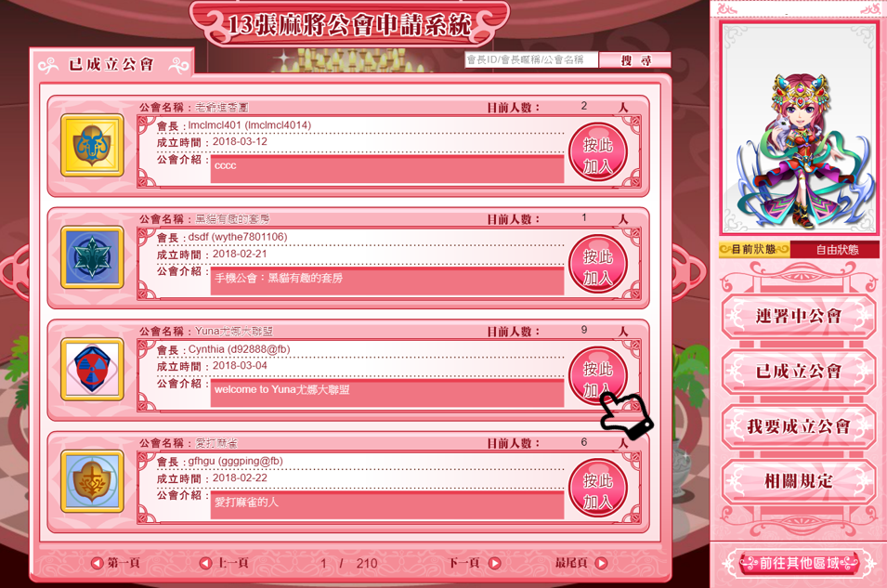Screen dimensions: 887x588
Task: Click the 搜尋 search button
Action: coord(635,60)
